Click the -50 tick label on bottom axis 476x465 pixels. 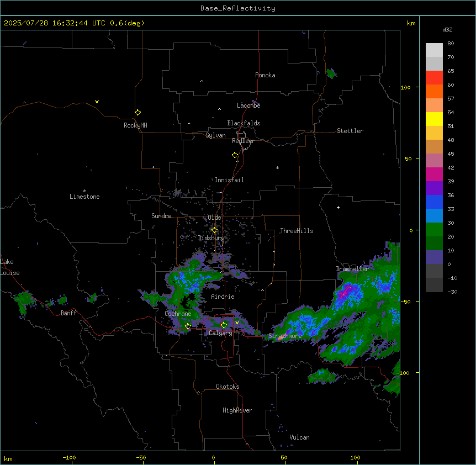click(x=141, y=457)
